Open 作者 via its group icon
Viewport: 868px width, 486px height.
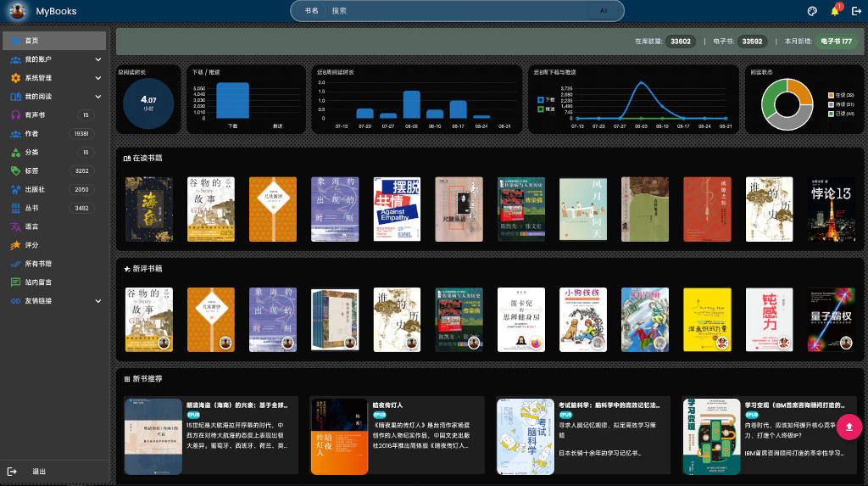pyautogui.click(x=15, y=133)
